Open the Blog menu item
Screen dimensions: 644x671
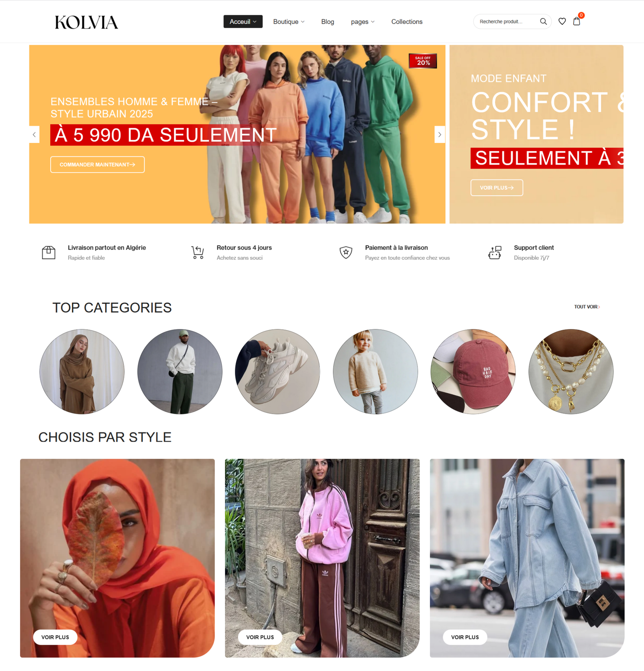tap(328, 22)
